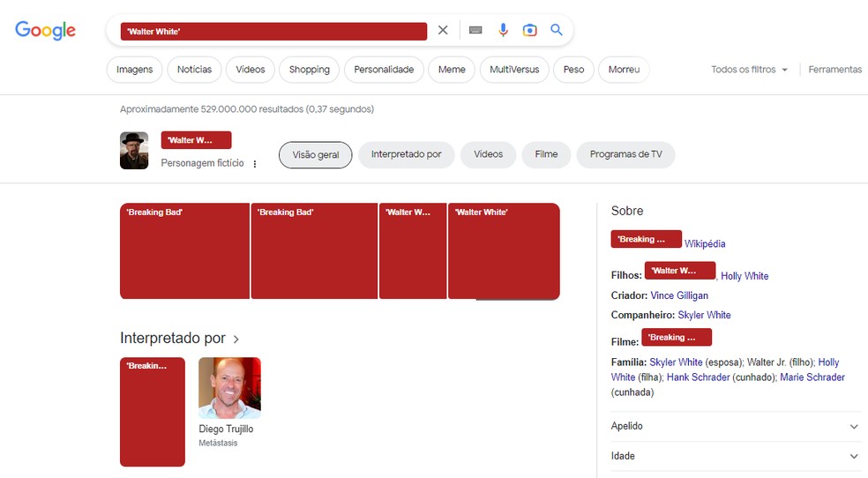The width and height of the screenshot is (868, 478).
Task: Select the Interpretado por chip
Action: (407, 154)
